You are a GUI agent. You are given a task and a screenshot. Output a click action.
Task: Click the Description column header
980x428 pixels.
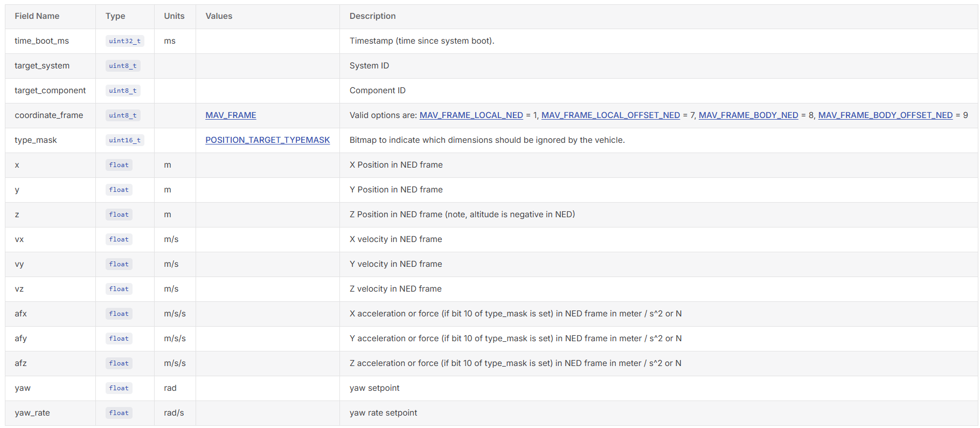point(372,16)
